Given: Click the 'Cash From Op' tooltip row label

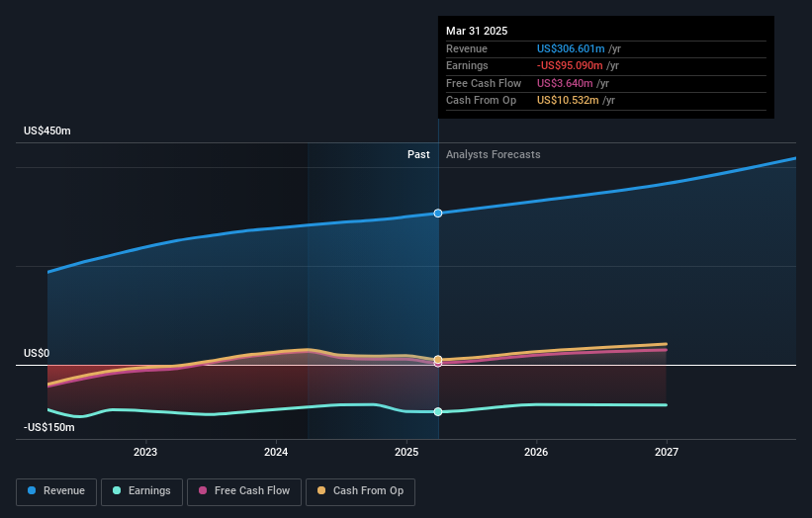Looking at the screenshot, I should (481, 101).
